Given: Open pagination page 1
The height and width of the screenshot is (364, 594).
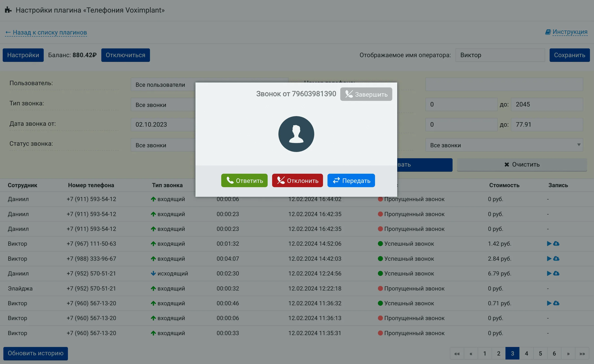Looking at the screenshot, I should [485, 353].
